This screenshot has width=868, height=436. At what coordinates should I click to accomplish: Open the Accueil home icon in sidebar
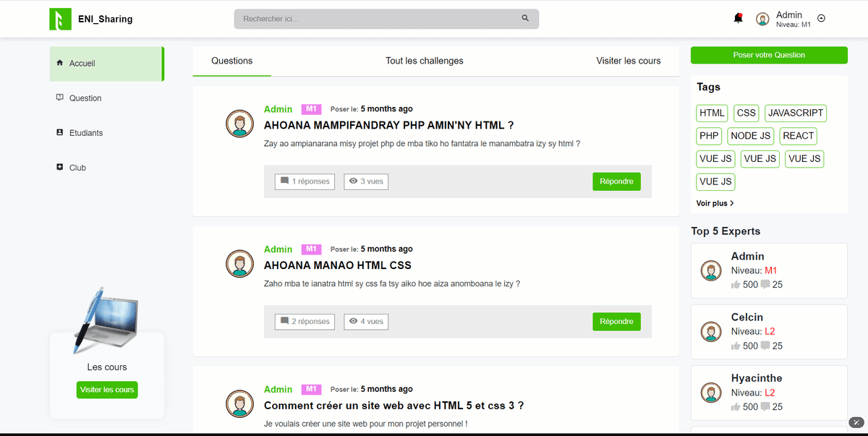(59, 63)
